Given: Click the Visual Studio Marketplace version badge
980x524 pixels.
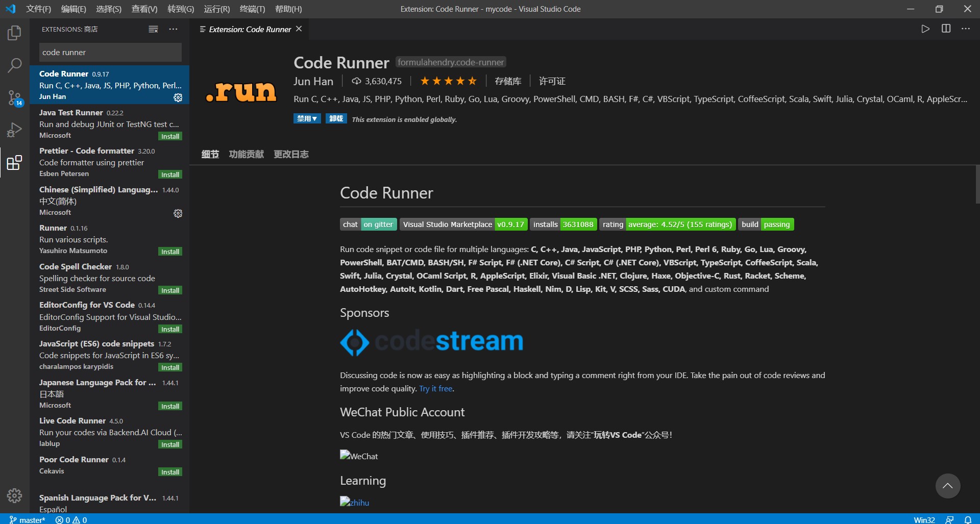Looking at the screenshot, I should coord(463,224).
